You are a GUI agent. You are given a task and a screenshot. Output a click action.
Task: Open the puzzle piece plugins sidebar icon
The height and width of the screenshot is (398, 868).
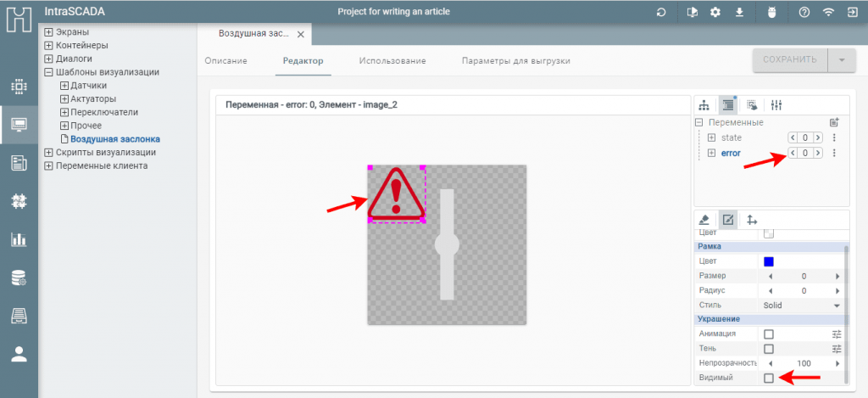[19, 202]
